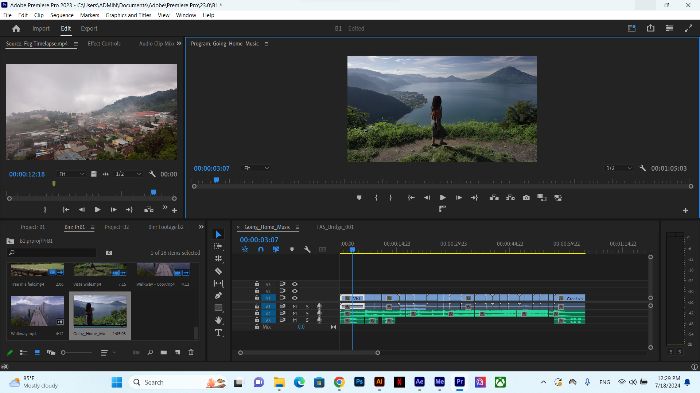700x393 pixels.
Task: Toggle Snap in timeline magnet icon
Action: click(x=261, y=250)
